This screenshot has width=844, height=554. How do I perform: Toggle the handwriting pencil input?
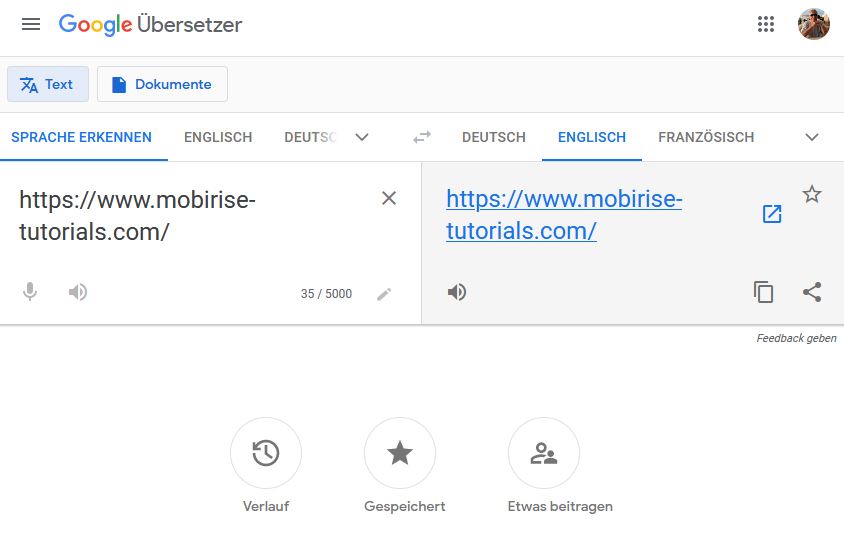[384, 294]
